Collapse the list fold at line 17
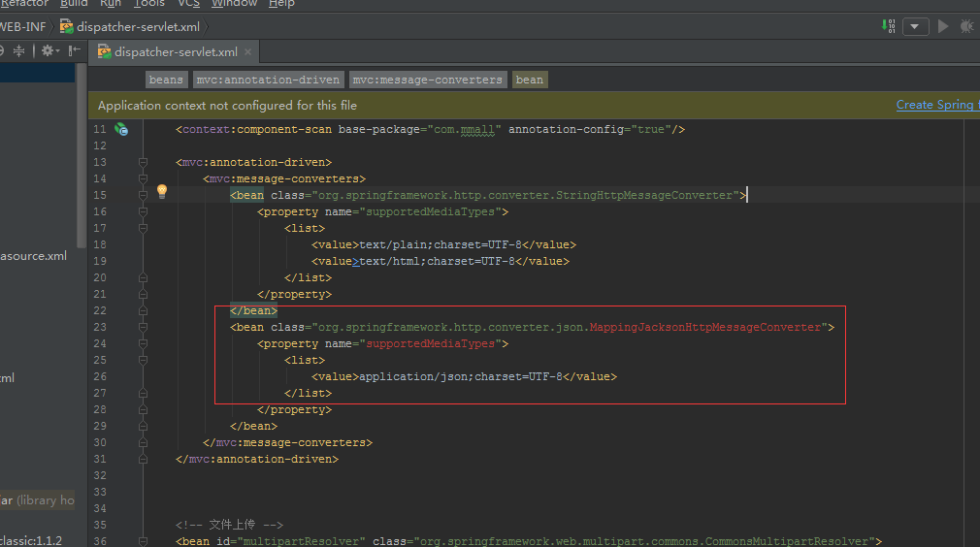Screen dimensions: 980x547 144,229
